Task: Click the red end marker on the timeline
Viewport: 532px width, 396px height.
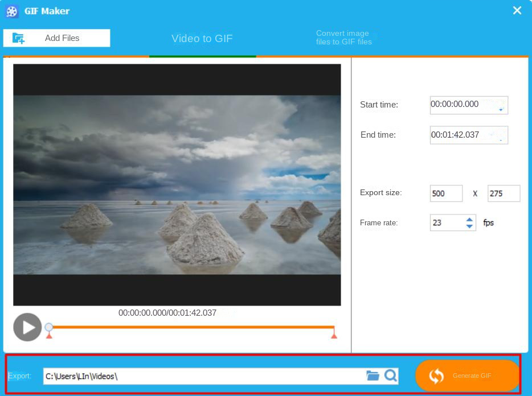Action: pos(334,335)
